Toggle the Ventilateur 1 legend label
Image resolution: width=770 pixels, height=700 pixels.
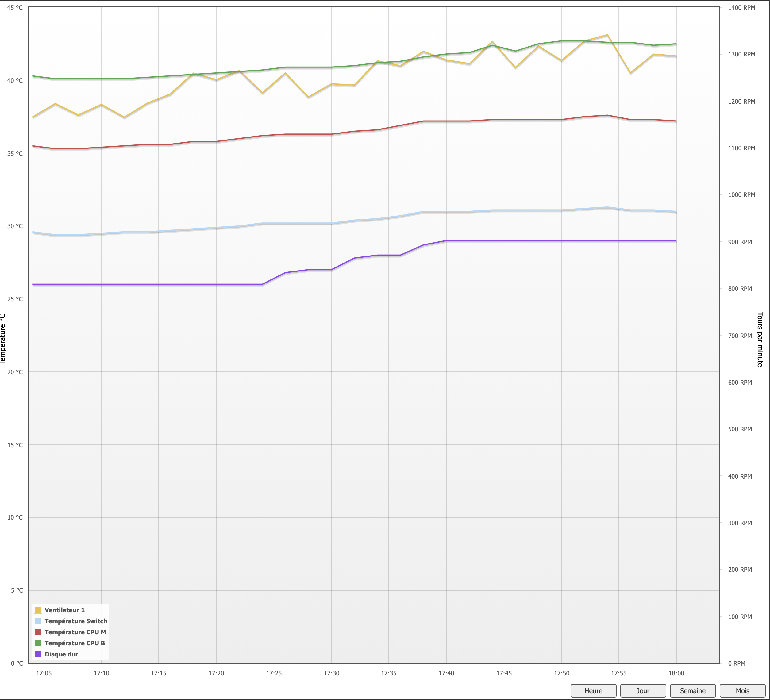click(x=64, y=610)
